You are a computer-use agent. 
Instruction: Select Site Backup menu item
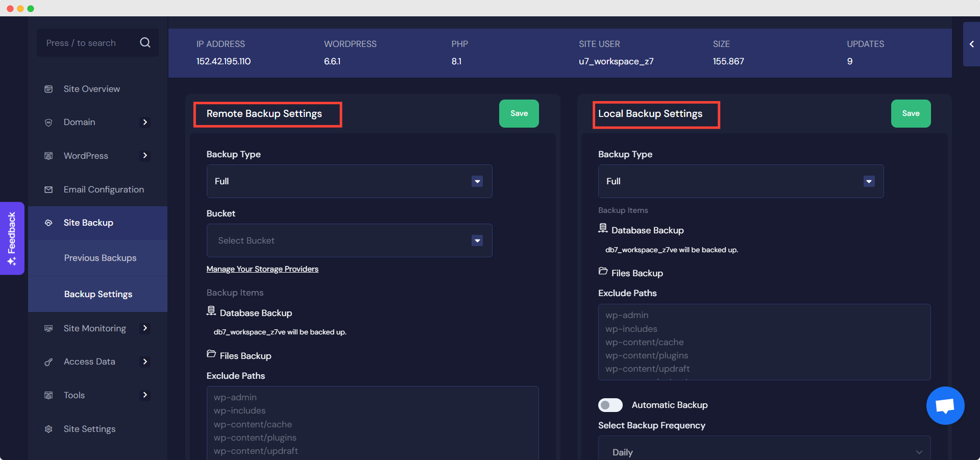[x=97, y=223]
